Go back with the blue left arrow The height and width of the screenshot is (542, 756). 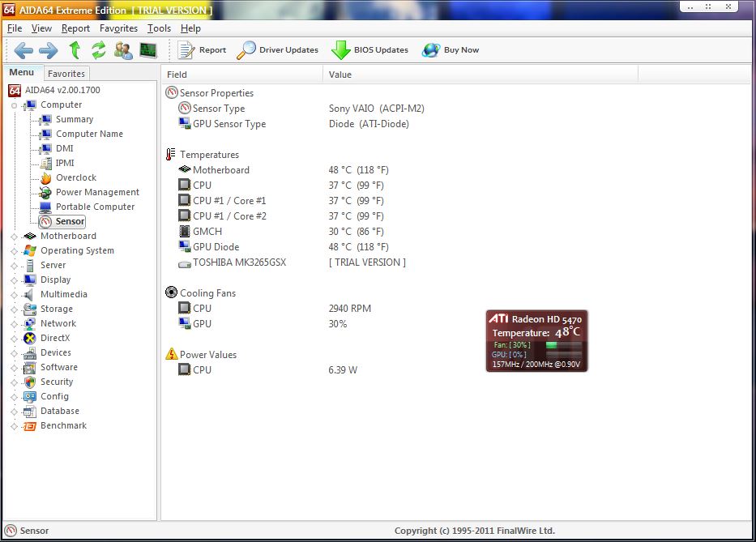tap(23, 50)
